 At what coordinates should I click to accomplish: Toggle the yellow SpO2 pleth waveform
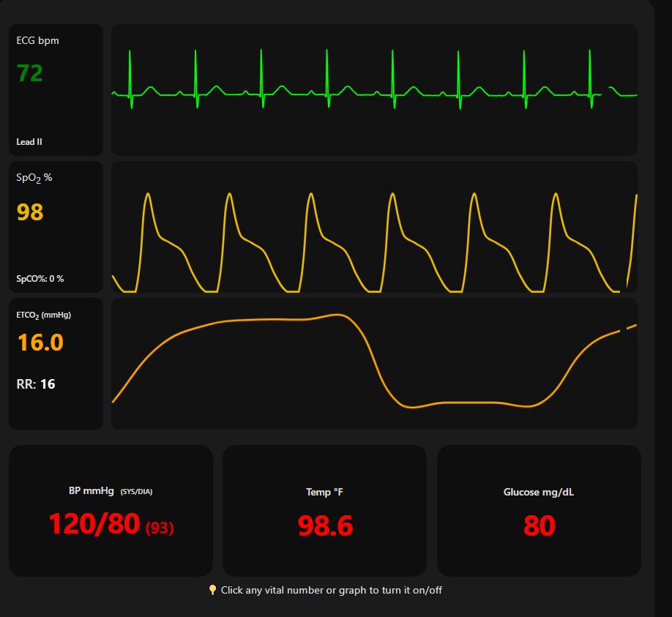[x=374, y=227]
